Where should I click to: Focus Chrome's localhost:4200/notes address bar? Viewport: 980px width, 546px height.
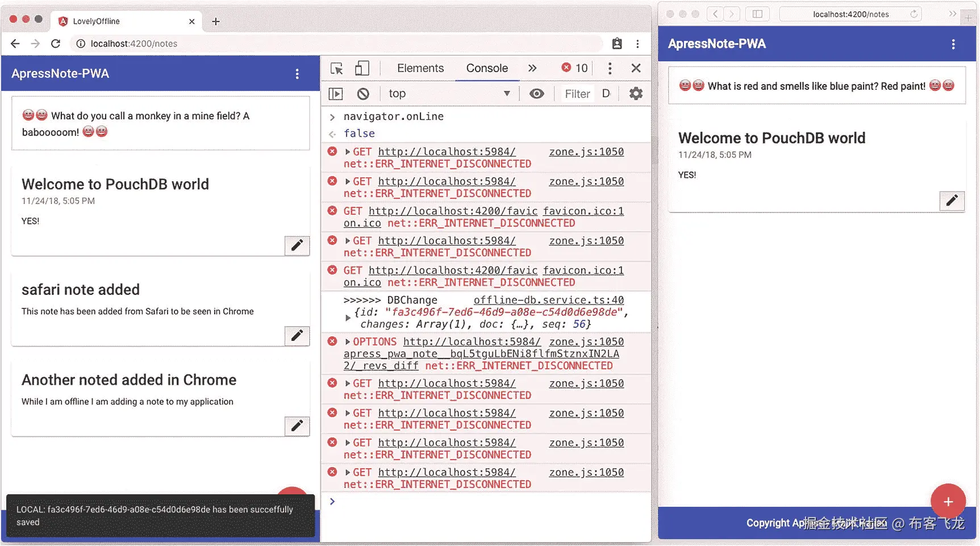tap(336, 44)
